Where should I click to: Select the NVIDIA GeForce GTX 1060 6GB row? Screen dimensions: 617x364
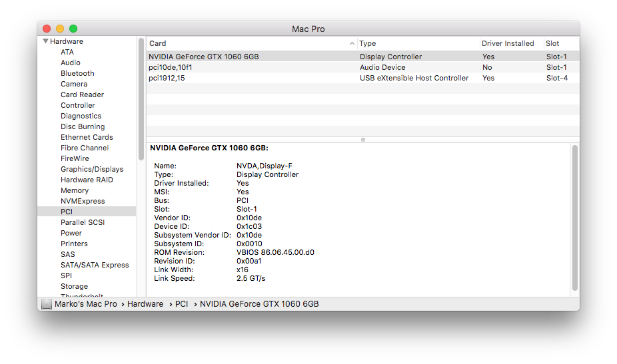[362, 57]
